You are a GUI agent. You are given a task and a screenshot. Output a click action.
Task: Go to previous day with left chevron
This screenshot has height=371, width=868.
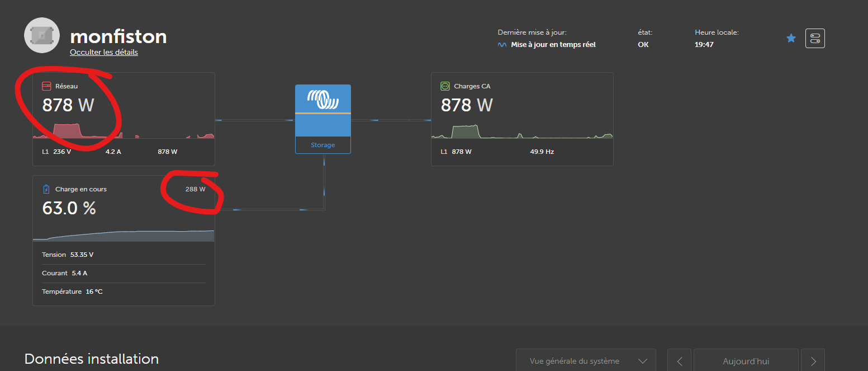(680, 361)
